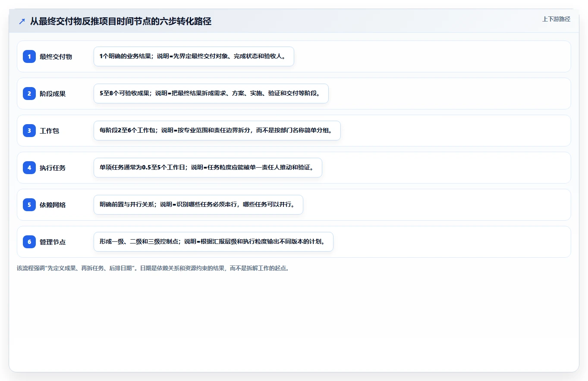Click the title 从最终交付物反推项目时间节点的六步转化路径
The image size is (588, 381).
pyautogui.click(x=121, y=22)
